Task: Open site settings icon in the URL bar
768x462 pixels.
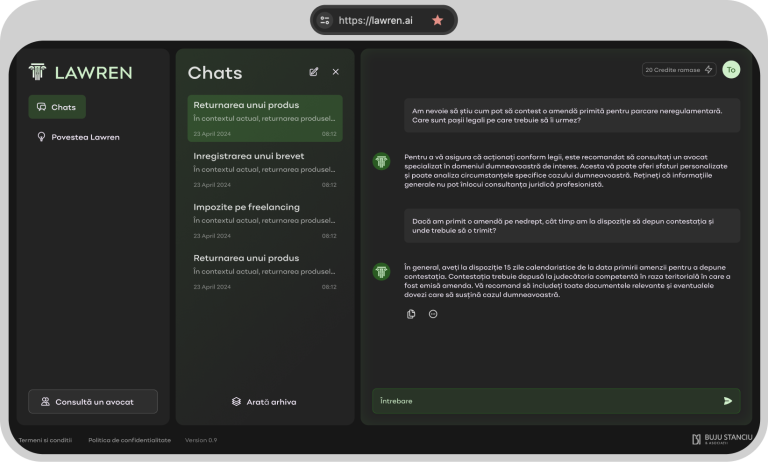Action: (324, 20)
